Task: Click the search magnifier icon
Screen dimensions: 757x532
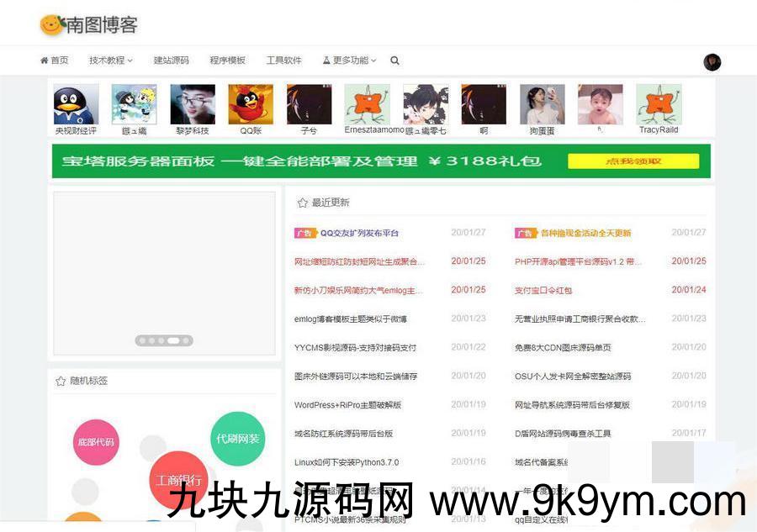Action: coord(395,61)
